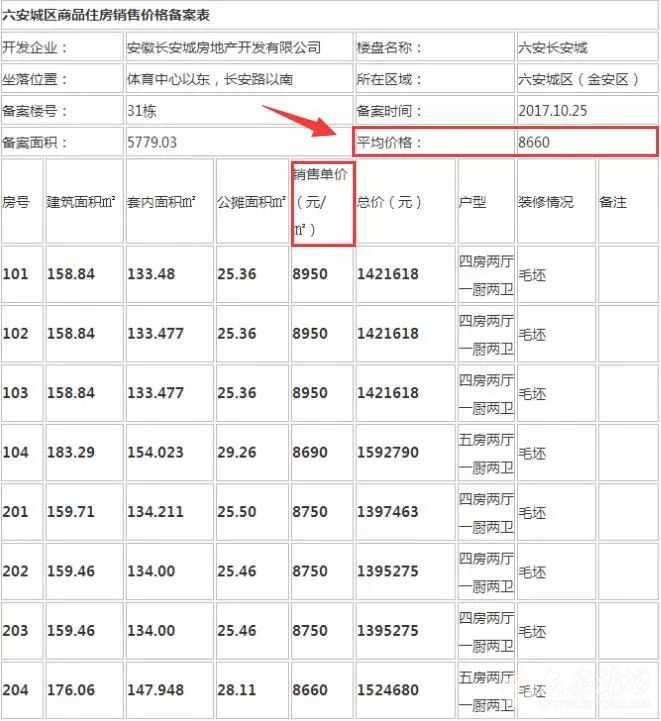661x721 pixels.
Task: Select the district value 六安城区（金安区）
Action: coord(578,79)
